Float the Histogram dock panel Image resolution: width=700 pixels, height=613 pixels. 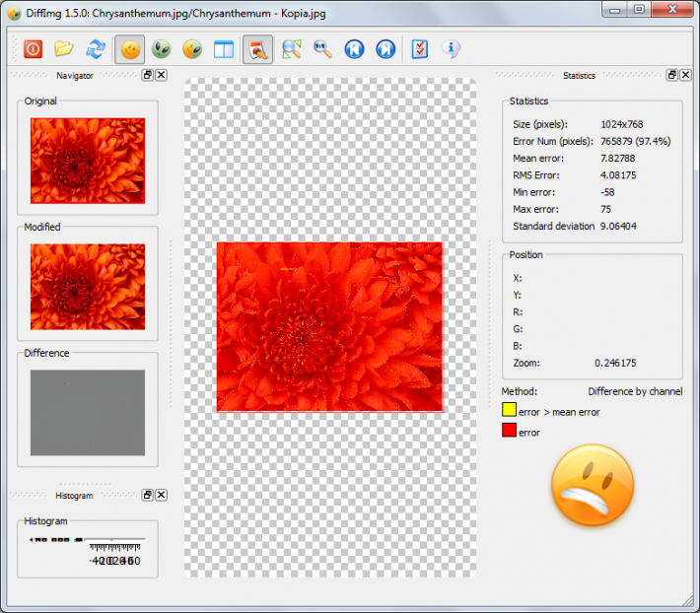point(148,495)
